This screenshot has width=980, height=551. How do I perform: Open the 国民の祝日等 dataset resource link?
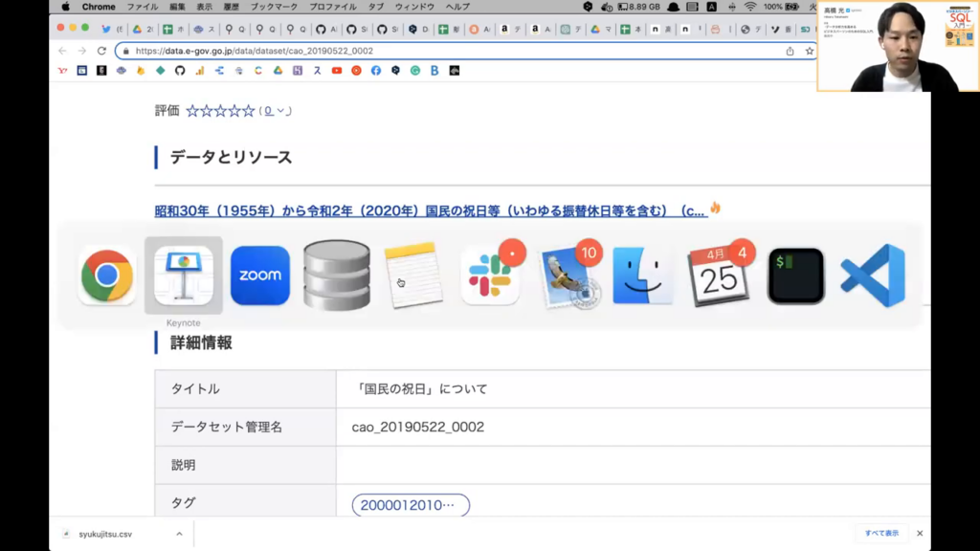click(x=430, y=210)
